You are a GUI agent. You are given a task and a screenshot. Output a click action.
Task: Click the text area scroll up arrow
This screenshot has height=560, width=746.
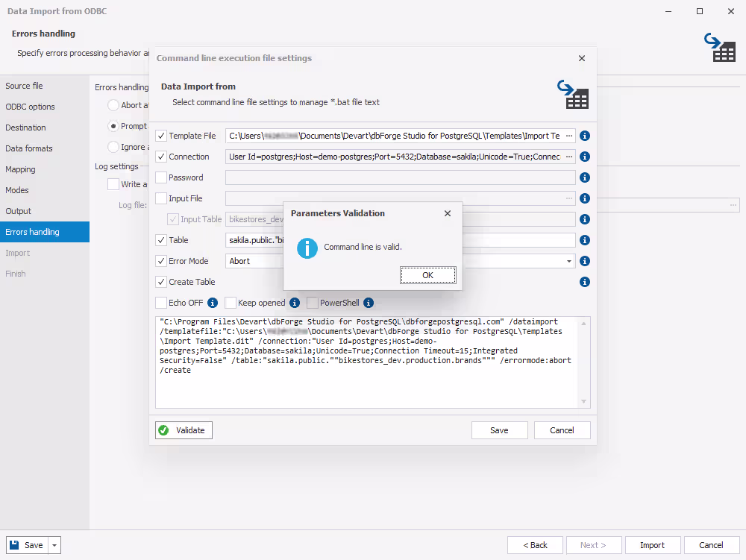(584, 324)
